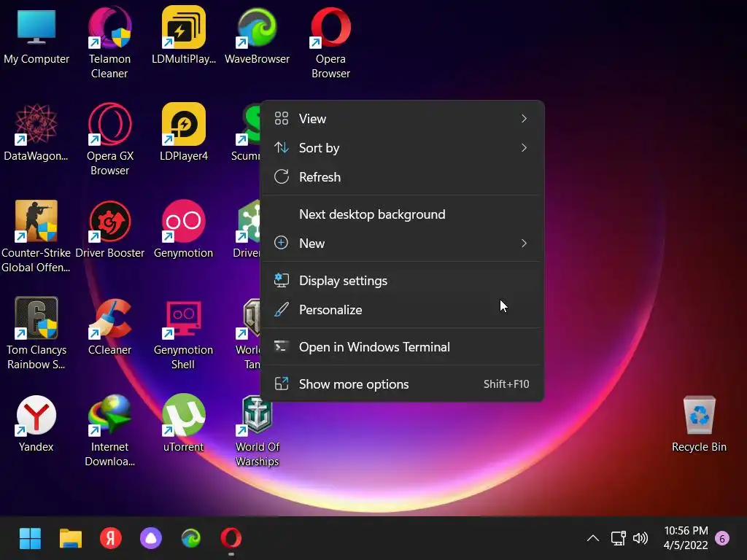Screen dimensions: 747x560
Task: Select Tom Clancys Rainbow Six shortcut
Action: (36, 333)
